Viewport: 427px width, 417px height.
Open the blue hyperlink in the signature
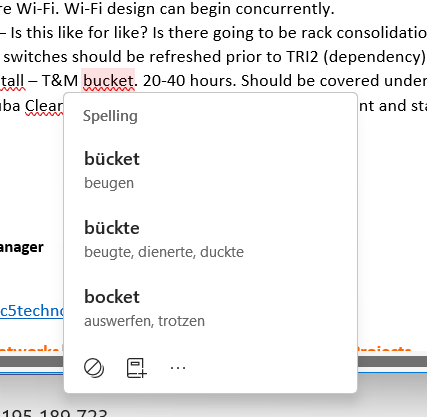click(x=32, y=311)
